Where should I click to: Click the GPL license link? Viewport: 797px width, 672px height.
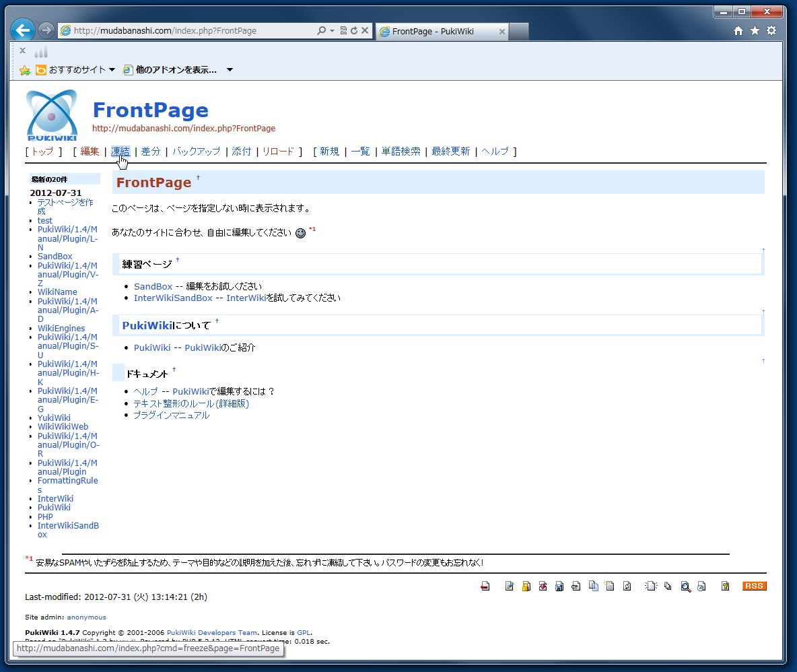click(304, 633)
